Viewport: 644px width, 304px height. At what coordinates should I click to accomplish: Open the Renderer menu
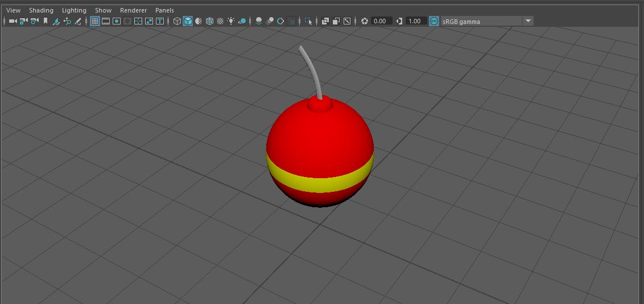134,10
